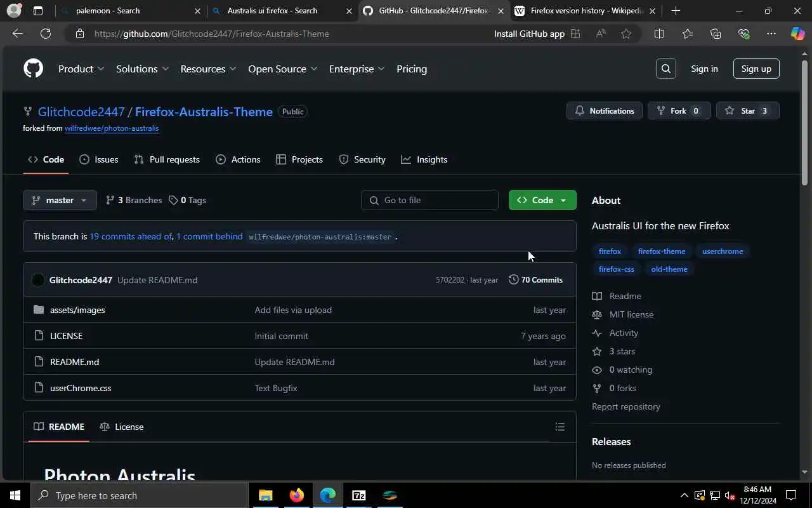The image size is (812, 508).
Task: Open the notification center icon
Action: coord(791,495)
